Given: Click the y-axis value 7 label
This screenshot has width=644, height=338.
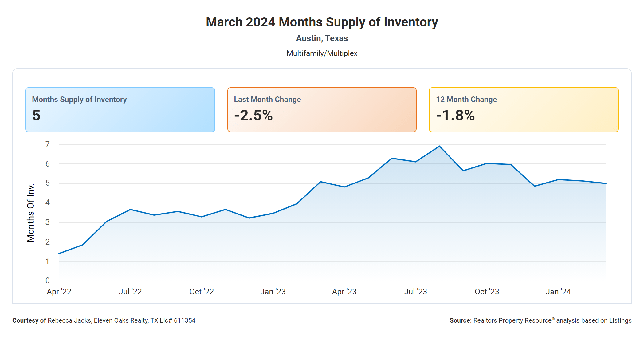Looking at the screenshot, I should click(x=47, y=144).
